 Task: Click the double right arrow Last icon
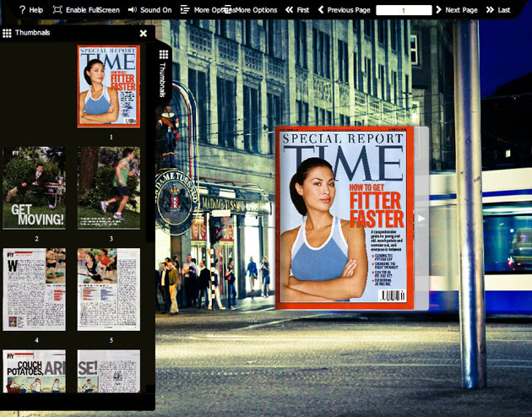(x=490, y=10)
